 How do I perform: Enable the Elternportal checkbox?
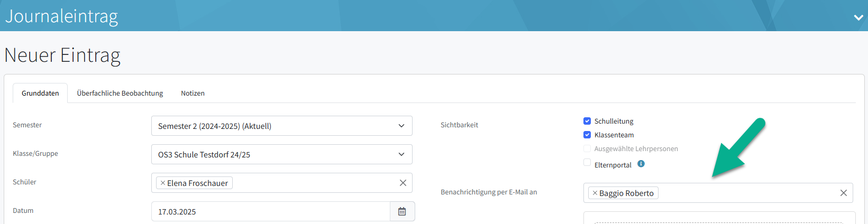coord(587,162)
